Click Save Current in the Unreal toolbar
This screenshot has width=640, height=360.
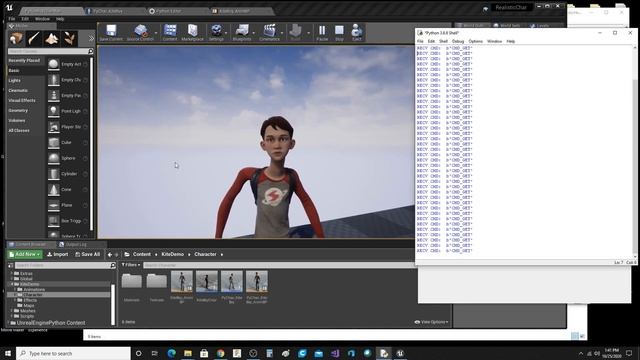[x=111, y=32]
